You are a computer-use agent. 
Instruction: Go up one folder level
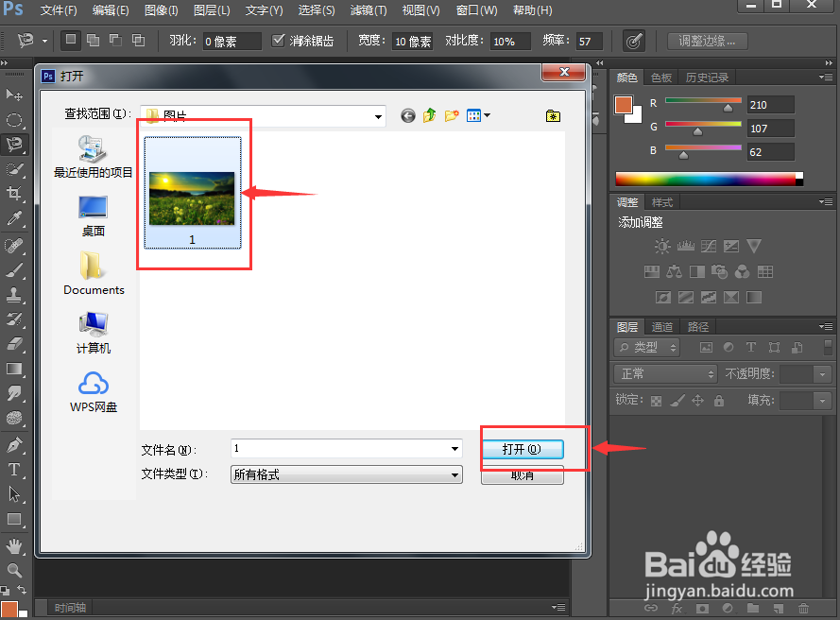[430, 115]
